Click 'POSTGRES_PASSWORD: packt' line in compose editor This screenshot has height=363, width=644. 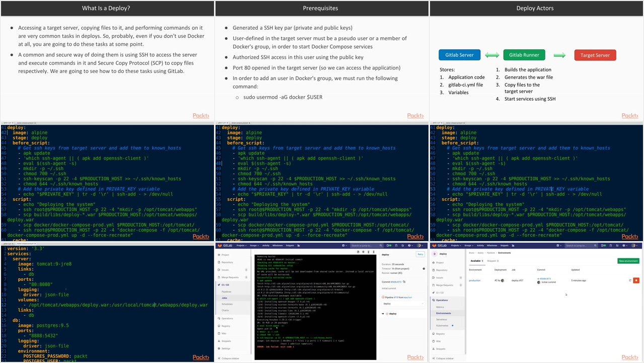(x=55, y=356)
